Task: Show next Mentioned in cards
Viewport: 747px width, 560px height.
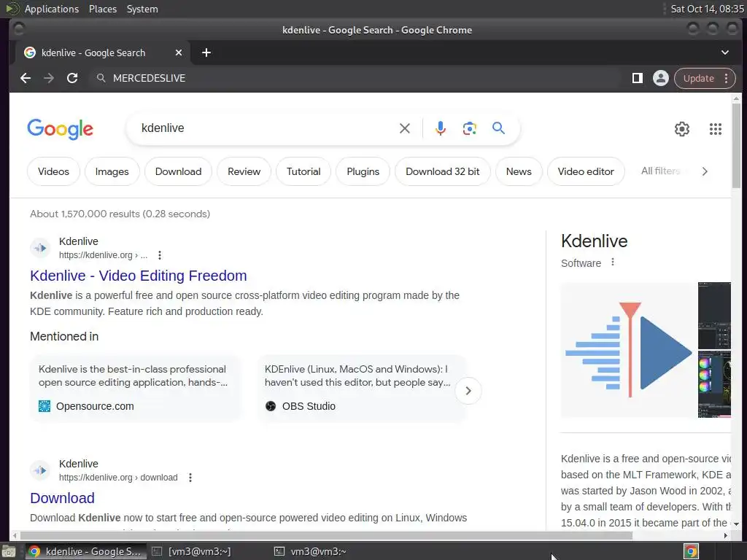Action: click(468, 391)
